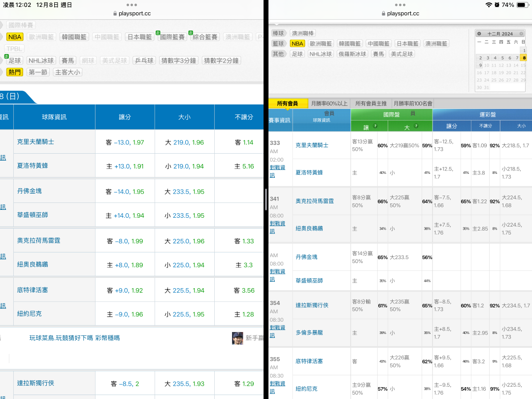
Task: Tap the left window's playsport.cc address field
Action: click(132, 14)
